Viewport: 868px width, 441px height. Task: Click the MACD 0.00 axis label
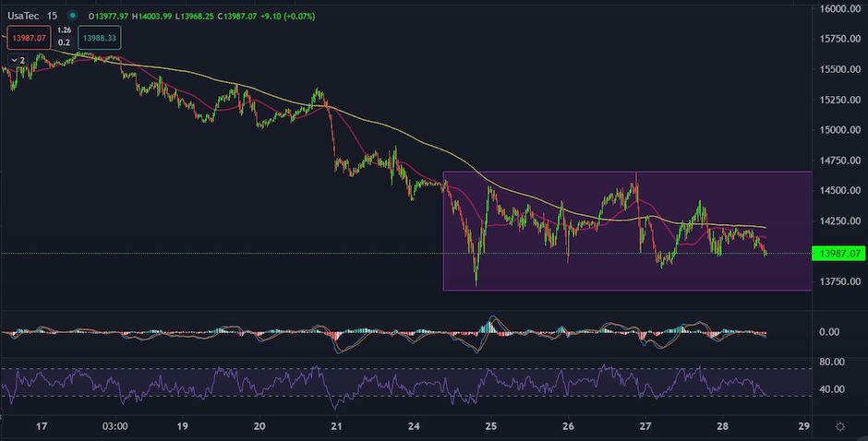pyautogui.click(x=829, y=332)
